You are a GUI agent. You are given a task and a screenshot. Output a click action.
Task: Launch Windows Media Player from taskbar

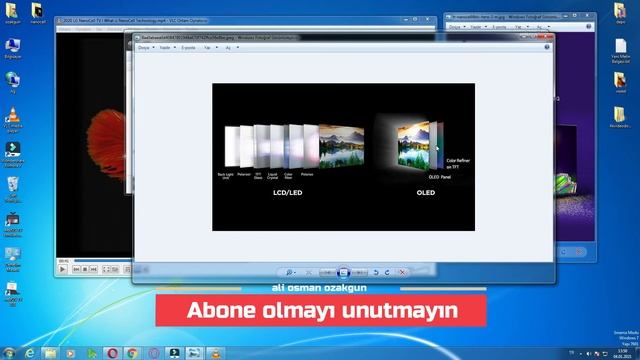pyautogui.click(x=71, y=353)
